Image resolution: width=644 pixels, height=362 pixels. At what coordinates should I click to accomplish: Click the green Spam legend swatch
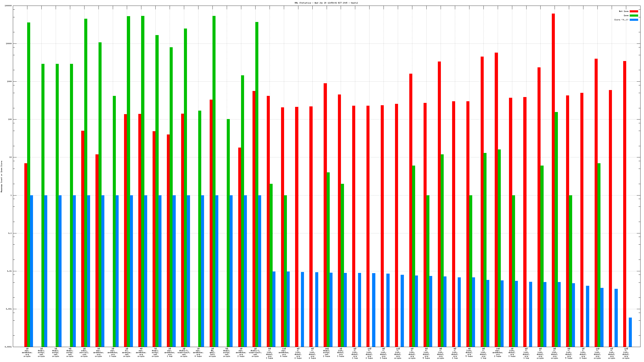633,15
